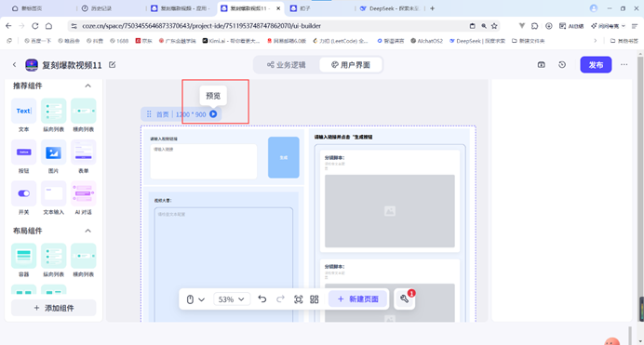The height and width of the screenshot is (345, 644).
Task: Click the preview play icon beside 1200*900
Action: coord(213,114)
